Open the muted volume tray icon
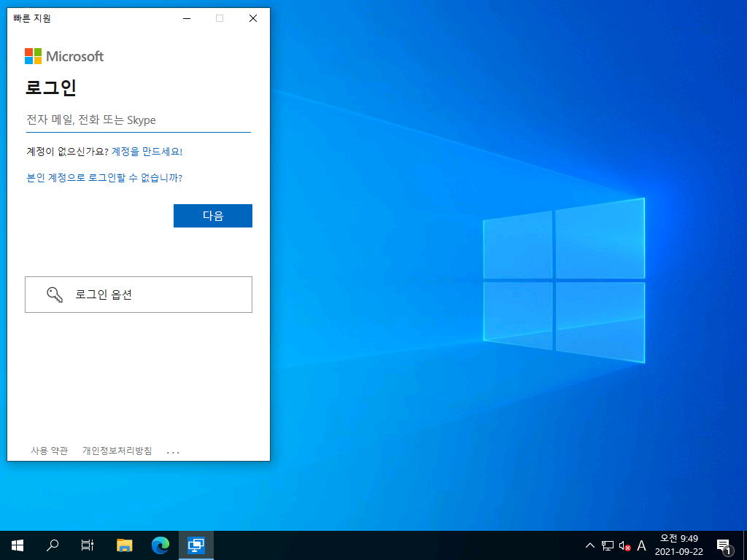The width and height of the screenshot is (747, 560). click(x=624, y=545)
